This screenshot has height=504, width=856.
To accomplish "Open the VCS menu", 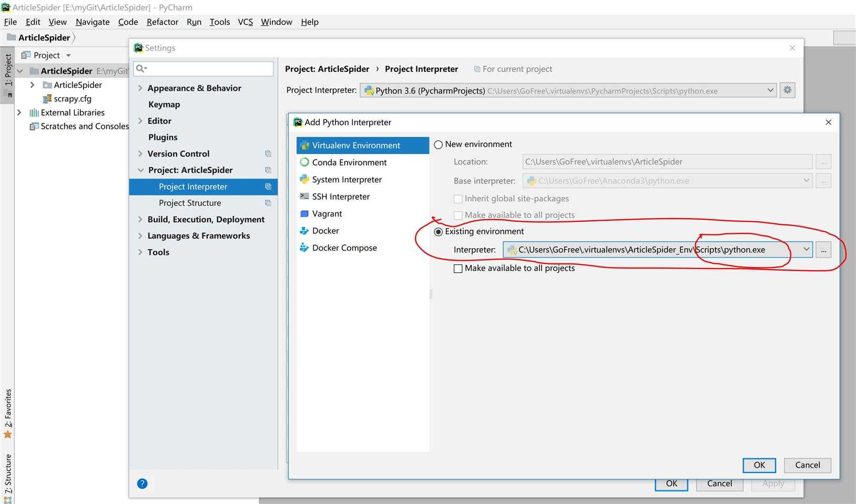I will click(x=245, y=22).
